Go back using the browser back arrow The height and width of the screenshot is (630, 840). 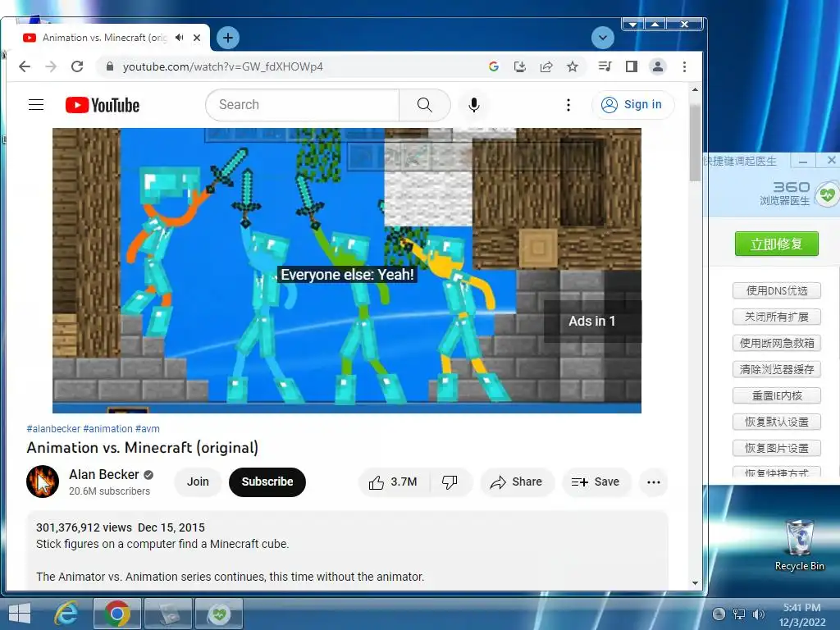pyautogui.click(x=25, y=66)
